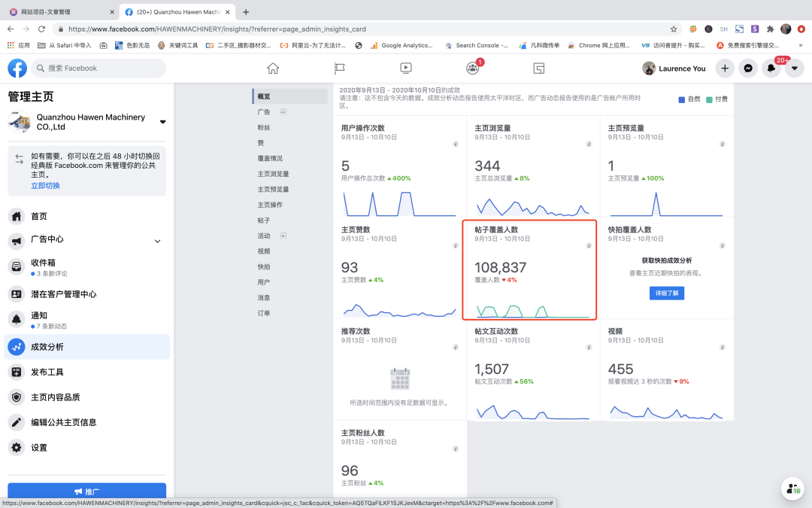Open 发布工具
Viewport: 812px width, 508px height.
pyautogui.click(x=87, y=372)
